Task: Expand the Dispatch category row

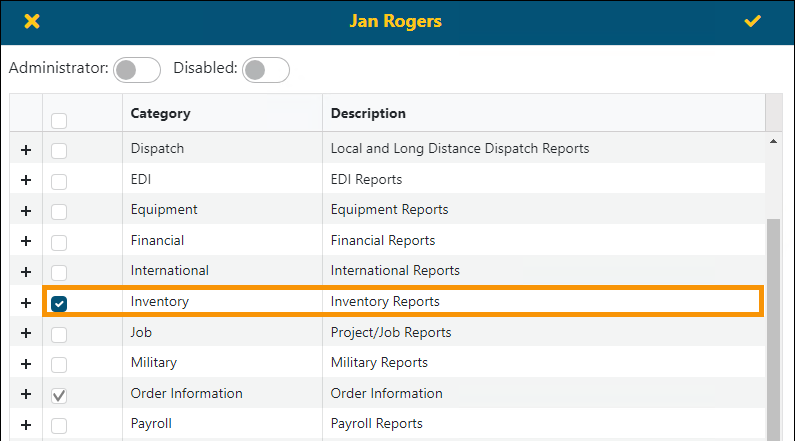Action: tap(26, 149)
